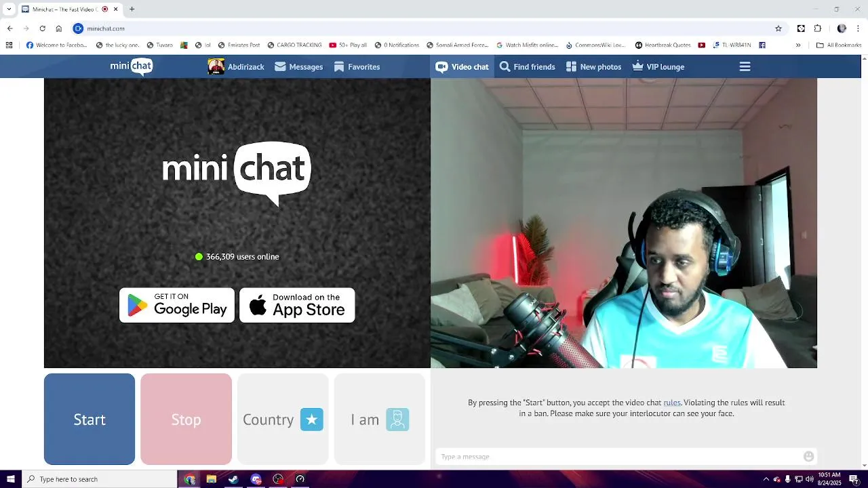Open File Explorer from taskbar
This screenshot has height=488, width=868.
coord(212,479)
